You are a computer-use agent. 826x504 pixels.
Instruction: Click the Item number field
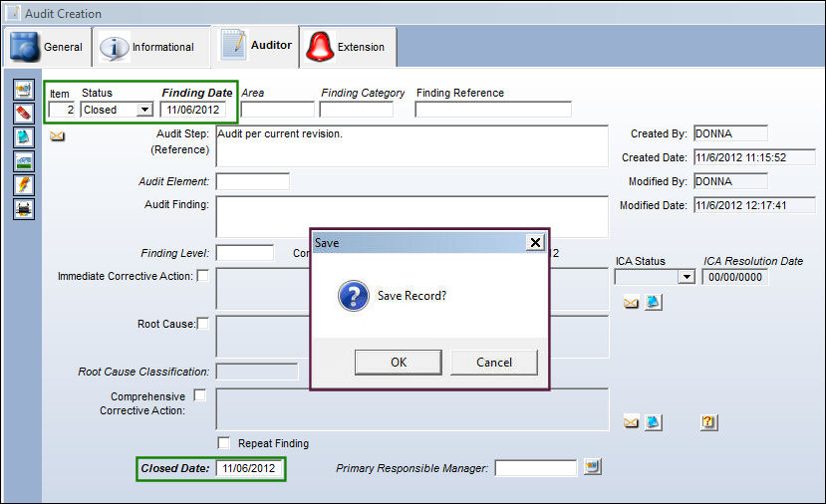(62, 110)
